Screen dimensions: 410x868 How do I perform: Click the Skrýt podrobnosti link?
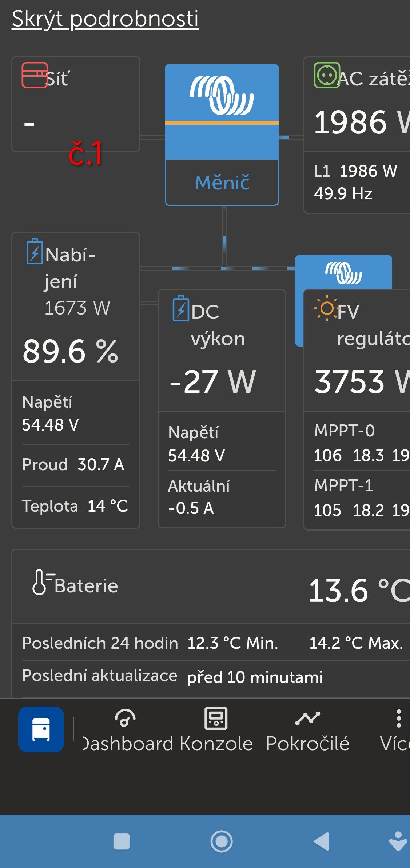click(105, 19)
